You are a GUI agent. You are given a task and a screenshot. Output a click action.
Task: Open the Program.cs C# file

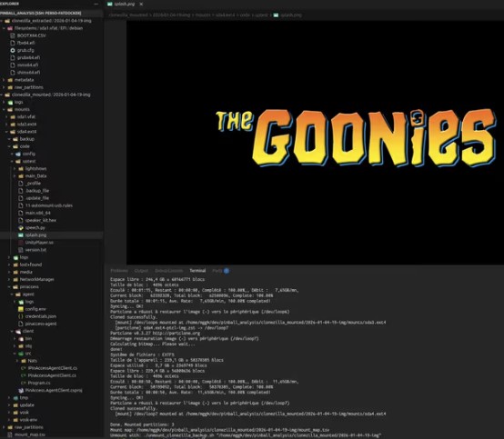pos(38,383)
